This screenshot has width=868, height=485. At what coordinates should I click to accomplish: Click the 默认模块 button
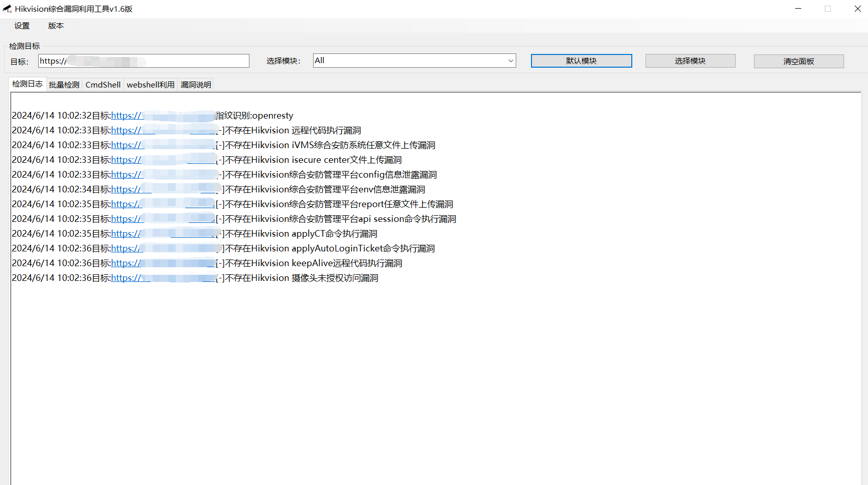(x=581, y=61)
